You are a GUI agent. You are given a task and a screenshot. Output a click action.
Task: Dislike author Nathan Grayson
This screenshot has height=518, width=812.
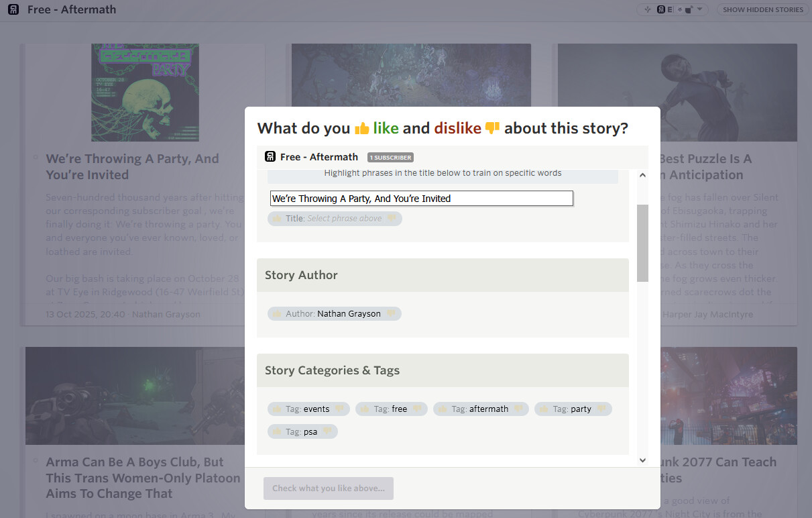[x=391, y=314]
